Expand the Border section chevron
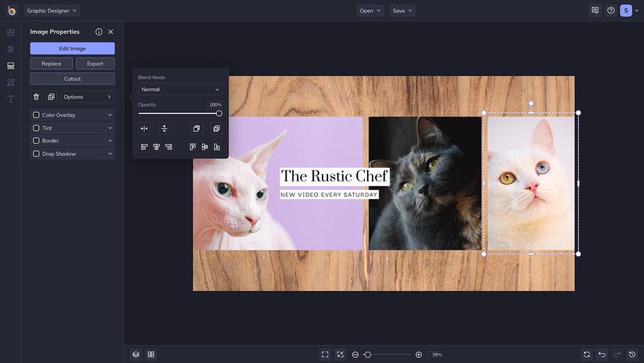 pos(110,141)
